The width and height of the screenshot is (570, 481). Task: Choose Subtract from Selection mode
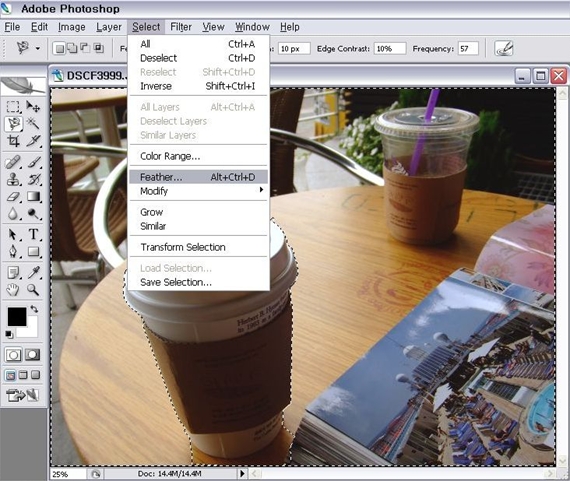pyautogui.click(x=85, y=48)
